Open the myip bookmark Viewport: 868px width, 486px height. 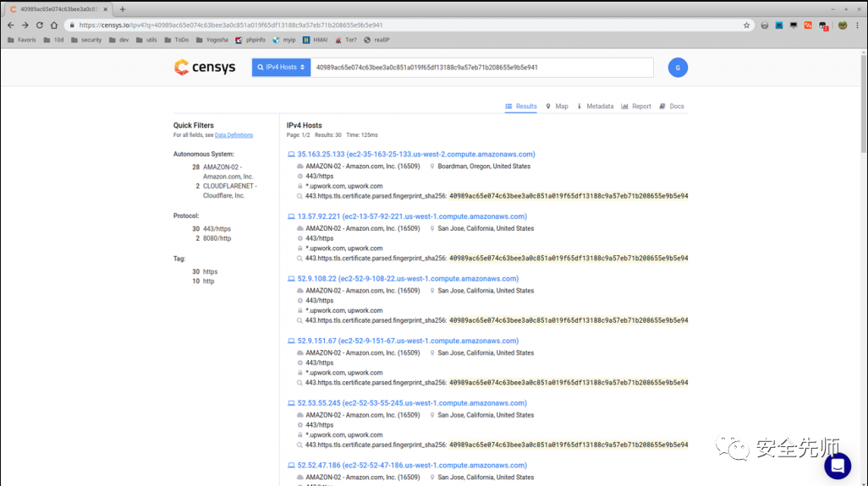(284, 40)
